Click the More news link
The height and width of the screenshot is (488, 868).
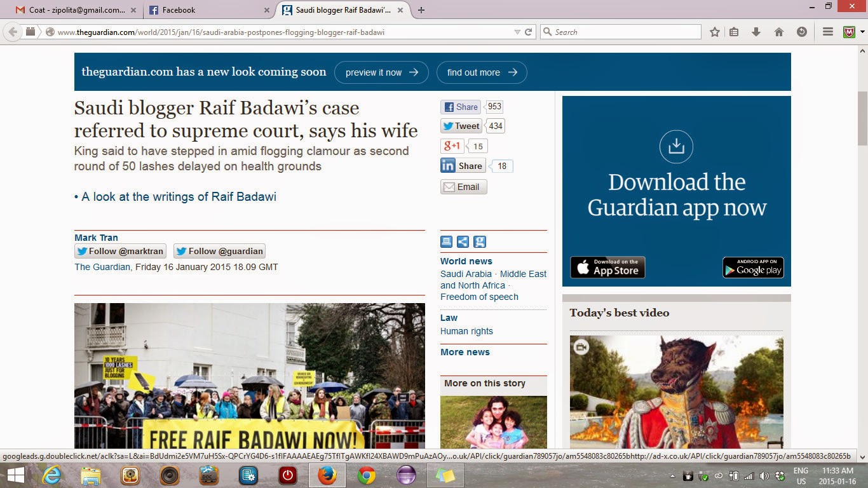[465, 352]
